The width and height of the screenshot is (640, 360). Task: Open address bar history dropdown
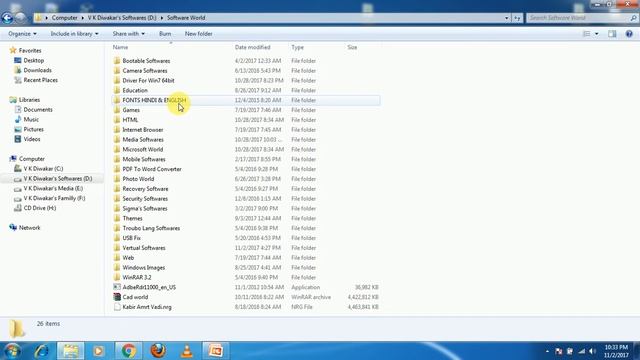pos(507,18)
